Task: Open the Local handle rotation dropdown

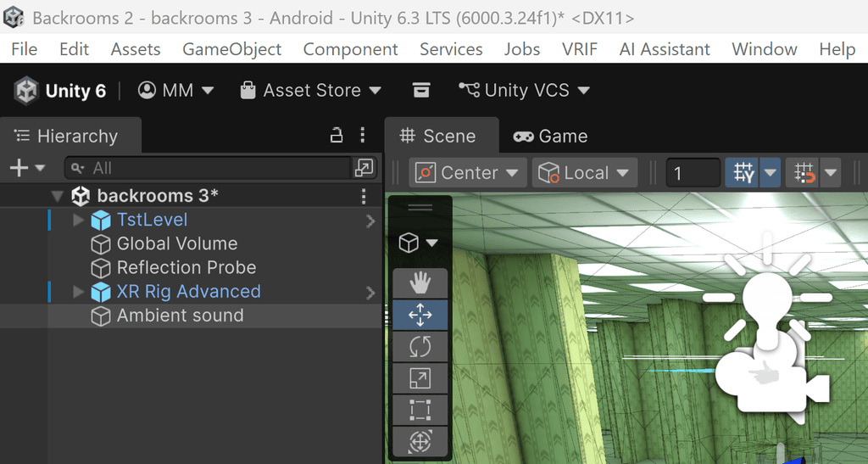Action: pyautogui.click(x=585, y=173)
